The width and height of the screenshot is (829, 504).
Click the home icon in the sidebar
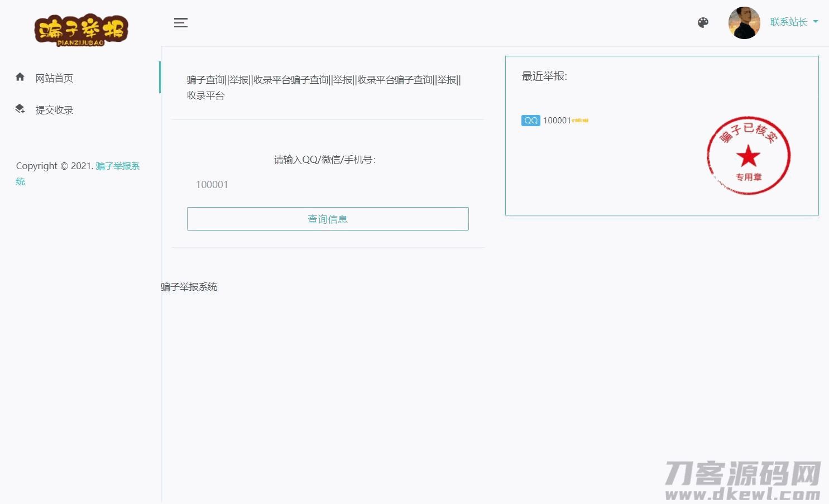point(20,78)
